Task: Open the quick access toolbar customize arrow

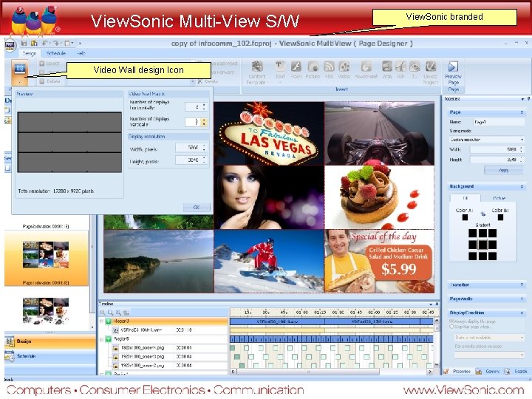Action: coord(80,44)
